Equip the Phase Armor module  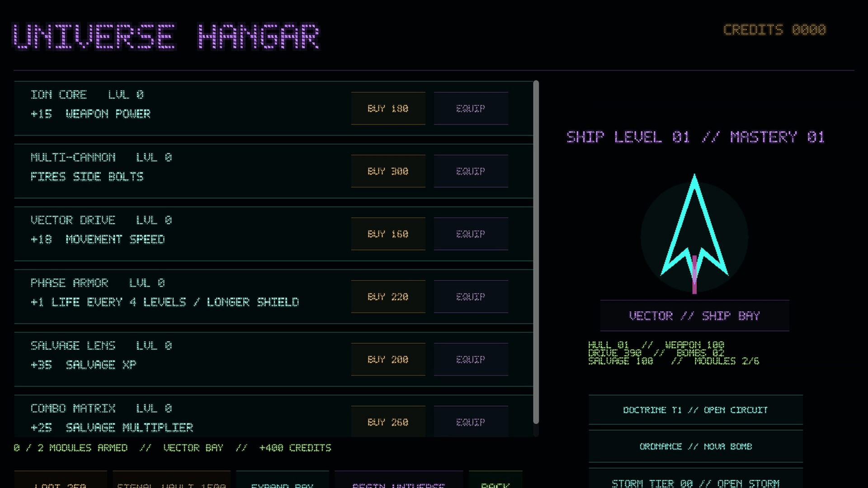[x=471, y=297]
